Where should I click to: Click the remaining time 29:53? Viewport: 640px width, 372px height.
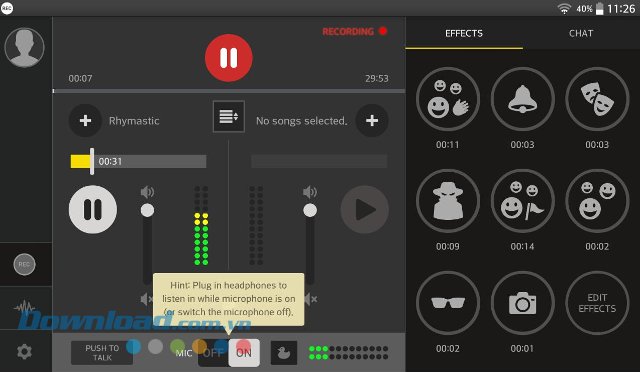[x=377, y=78]
